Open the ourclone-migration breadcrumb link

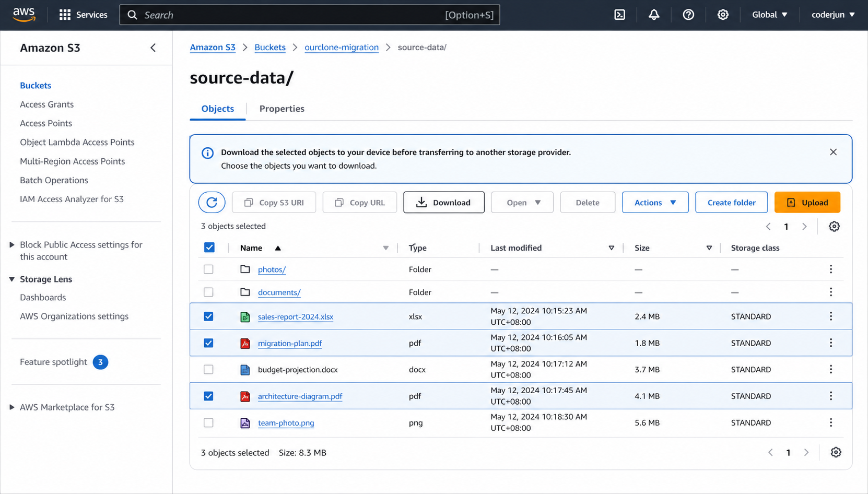click(342, 47)
